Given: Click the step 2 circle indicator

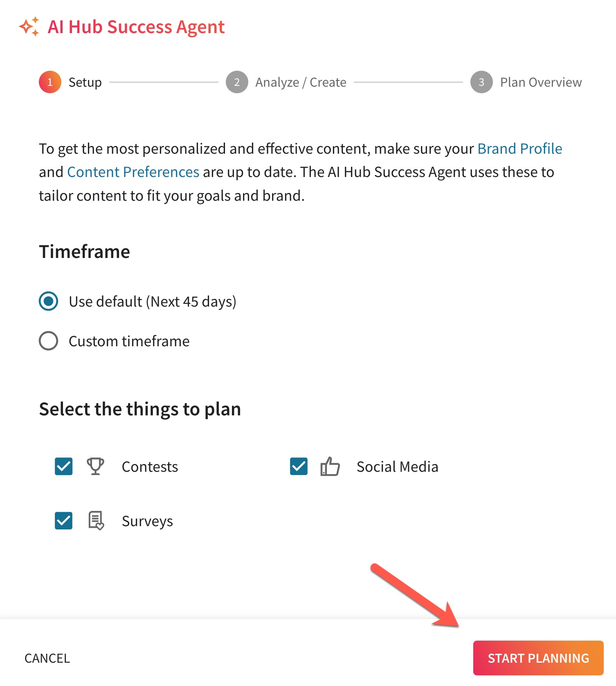Looking at the screenshot, I should coord(237,82).
